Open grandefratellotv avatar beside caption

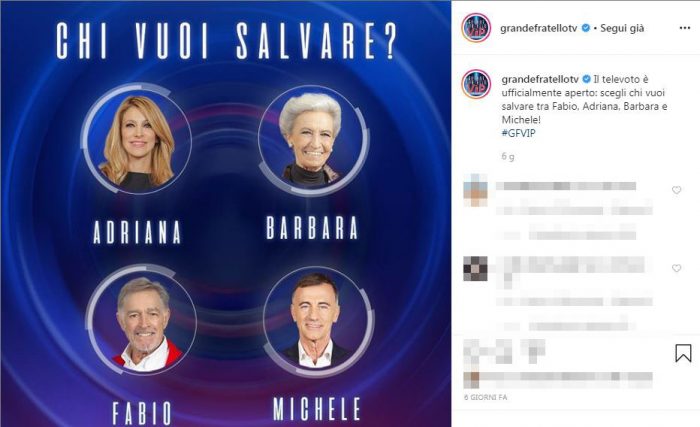click(x=476, y=84)
